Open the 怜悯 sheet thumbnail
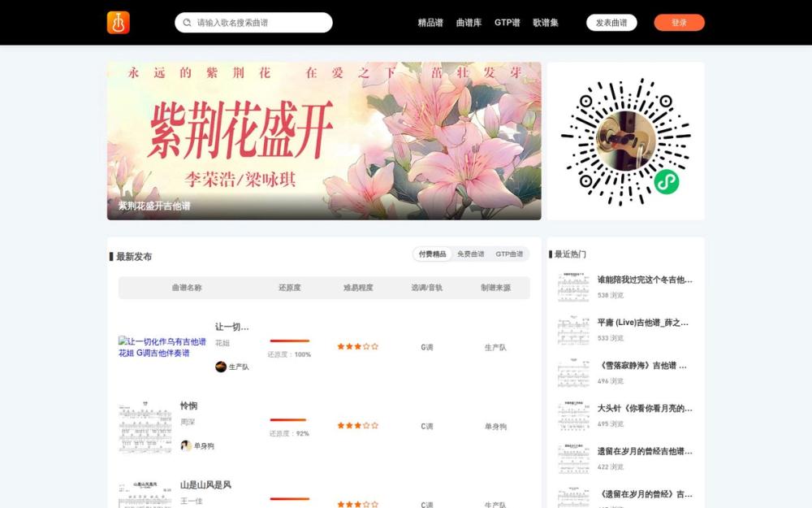The width and height of the screenshot is (812, 508). pyautogui.click(x=145, y=427)
